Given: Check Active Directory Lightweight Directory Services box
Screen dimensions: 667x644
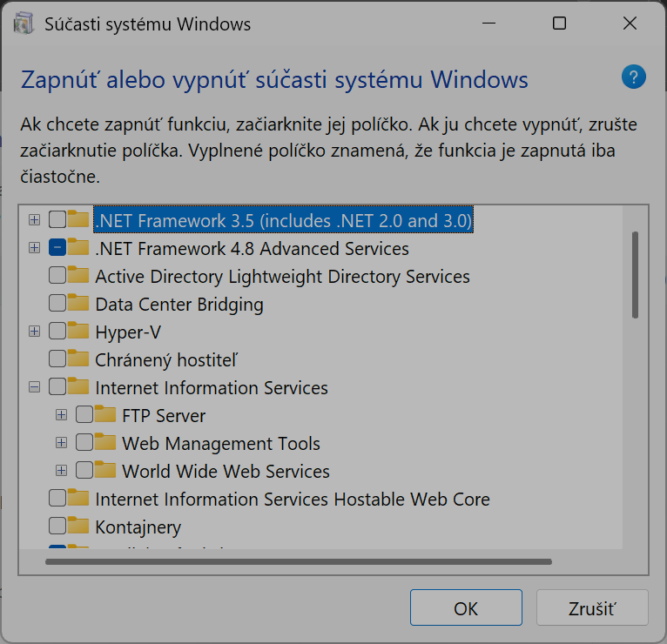Looking at the screenshot, I should 57,276.
